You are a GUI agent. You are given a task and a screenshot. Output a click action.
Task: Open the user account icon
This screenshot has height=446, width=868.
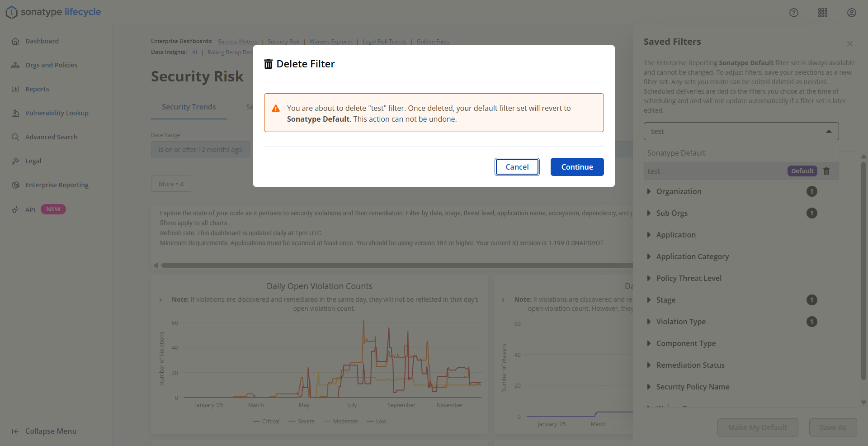[x=852, y=13]
